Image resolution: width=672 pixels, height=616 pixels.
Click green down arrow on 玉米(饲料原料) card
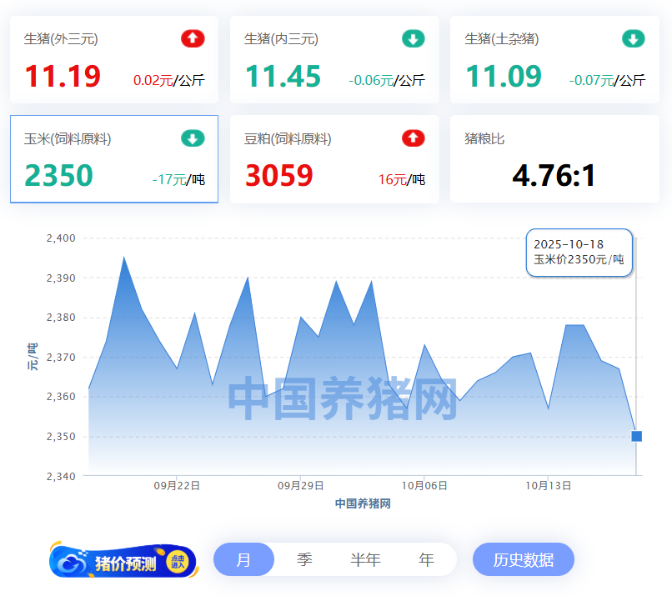[193, 138]
